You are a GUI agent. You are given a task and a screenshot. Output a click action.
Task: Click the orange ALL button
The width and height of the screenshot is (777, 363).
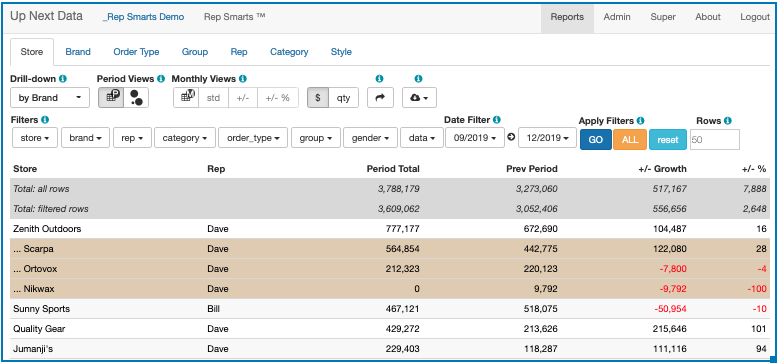click(630, 140)
